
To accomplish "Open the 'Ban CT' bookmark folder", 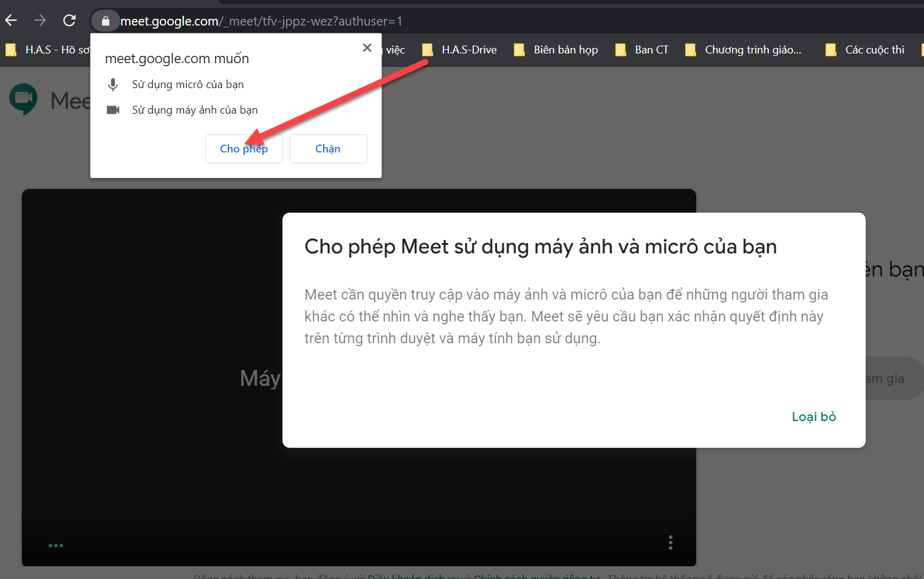I will [642, 50].
